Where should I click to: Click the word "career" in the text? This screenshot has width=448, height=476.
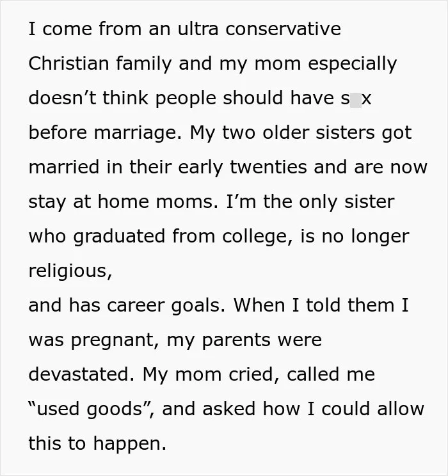tap(136, 305)
